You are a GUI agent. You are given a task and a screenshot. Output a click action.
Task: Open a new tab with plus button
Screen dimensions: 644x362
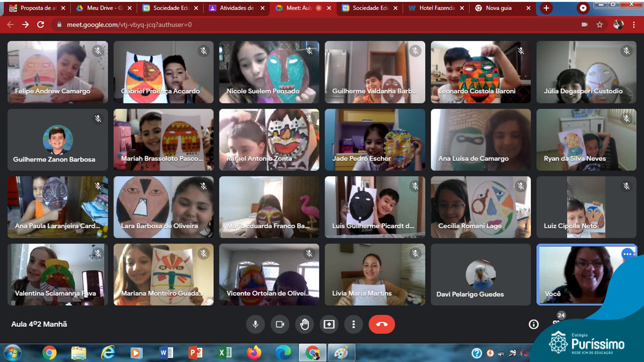click(546, 8)
